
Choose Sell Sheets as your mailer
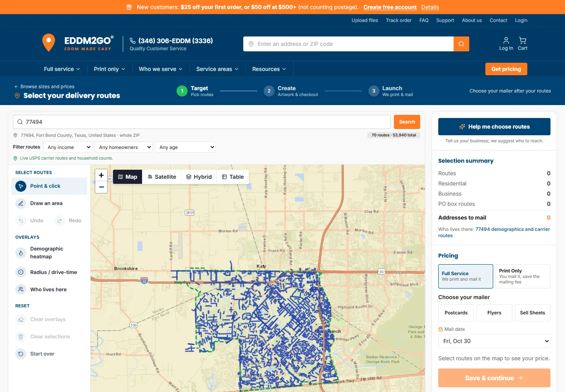tap(532, 313)
